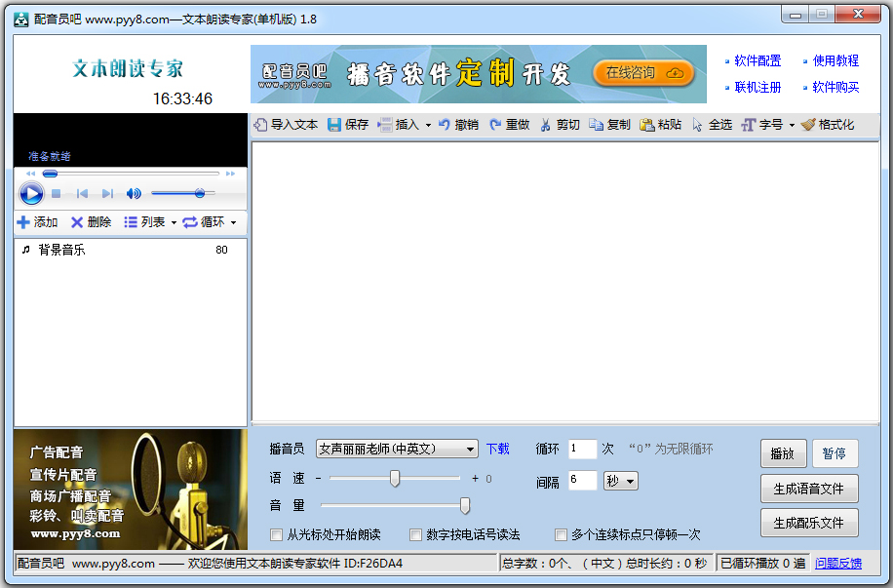Open the 使用教程 tutorial link
This screenshot has height=588, width=893.
point(835,61)
